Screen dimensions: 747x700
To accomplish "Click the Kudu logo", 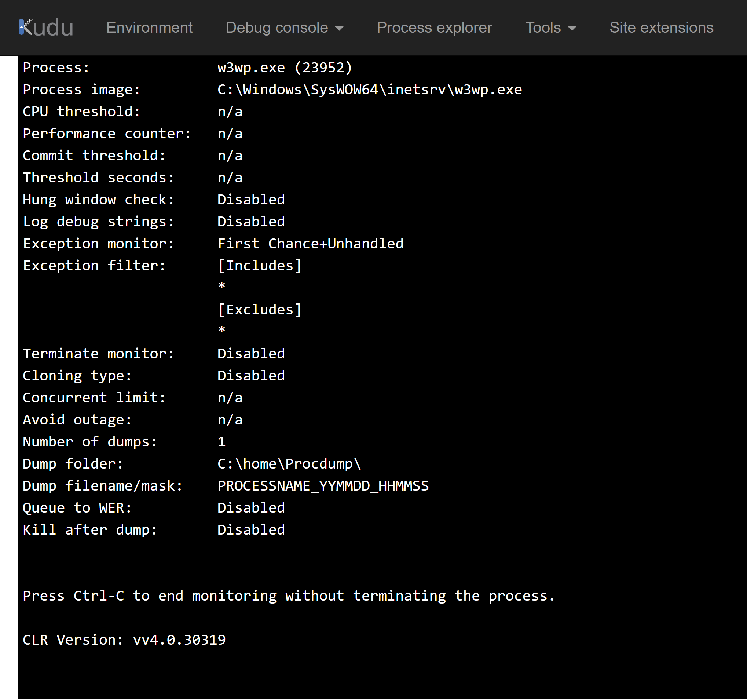I will point(45,26).
